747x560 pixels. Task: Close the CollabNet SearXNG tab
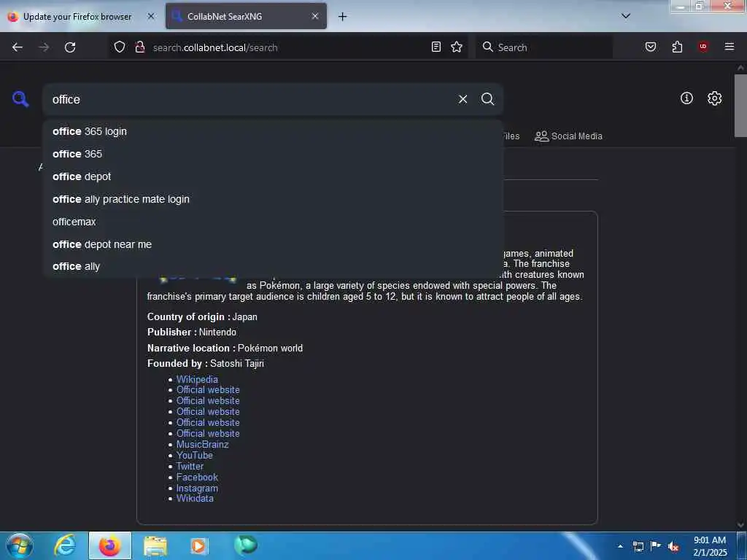pos(315,16)
